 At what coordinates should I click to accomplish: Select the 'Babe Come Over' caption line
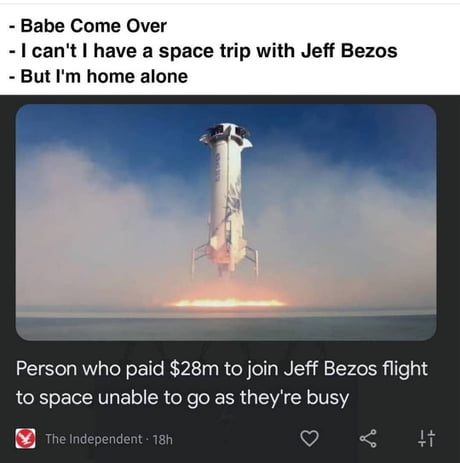coord(88,26)
